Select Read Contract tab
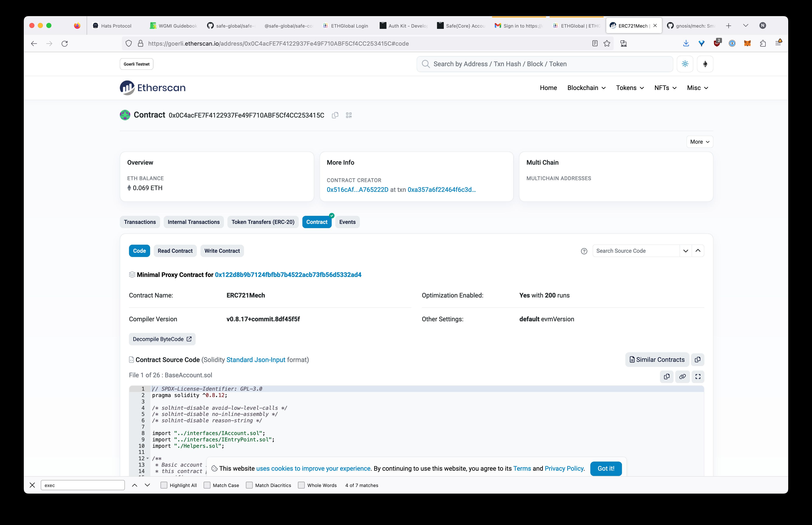The width and height of the screenshot is (812, 525). point(175,251)
